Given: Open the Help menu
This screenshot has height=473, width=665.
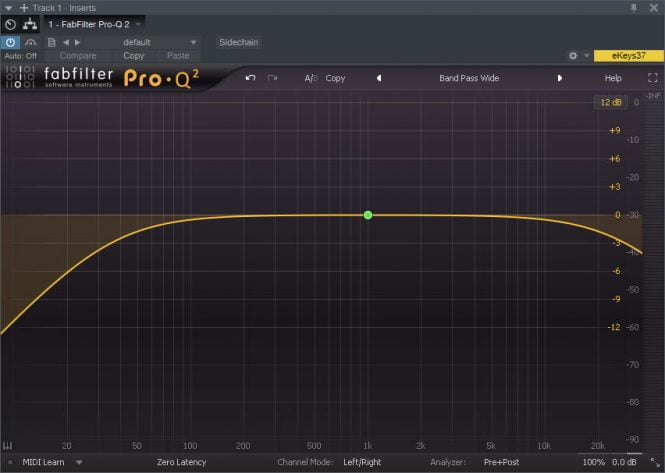Looking at the screenshot, I should tap(613, 78).
